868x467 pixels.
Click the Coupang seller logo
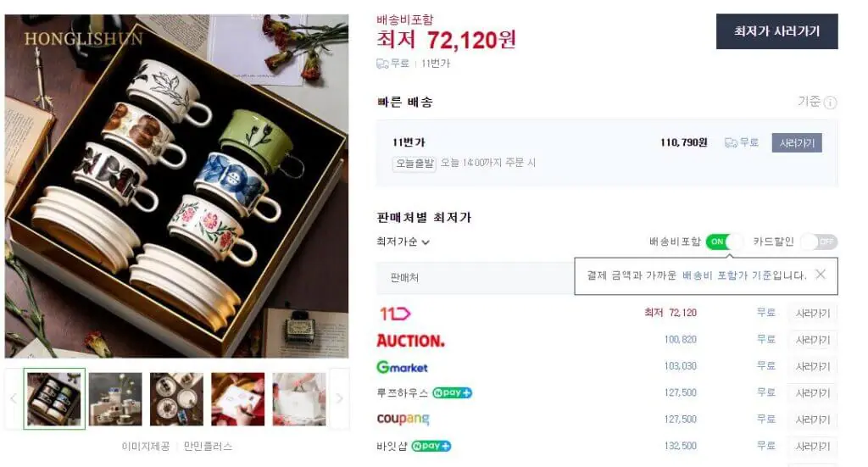point(403,420)
